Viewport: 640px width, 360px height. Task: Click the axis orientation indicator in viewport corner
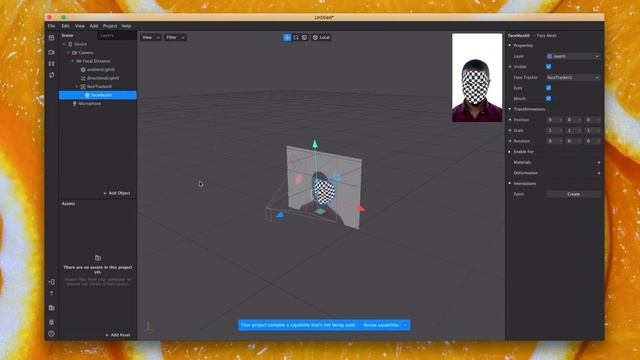coord(149,326)
